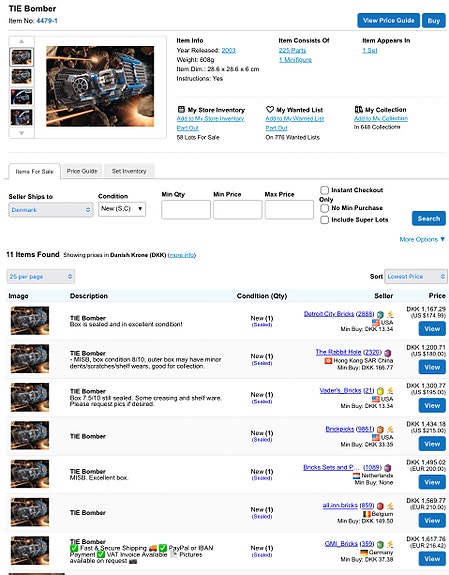
Task: Click Add to My Wanted List link
Action: point(295,118)
